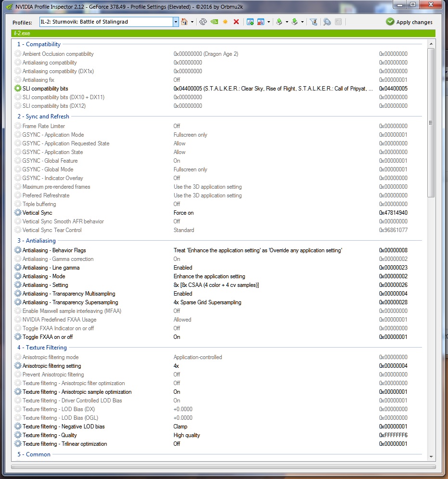This screenshot has width=448, height=479.
Task: Export the profile with the up-arrow icon
Action: (279, 22)
